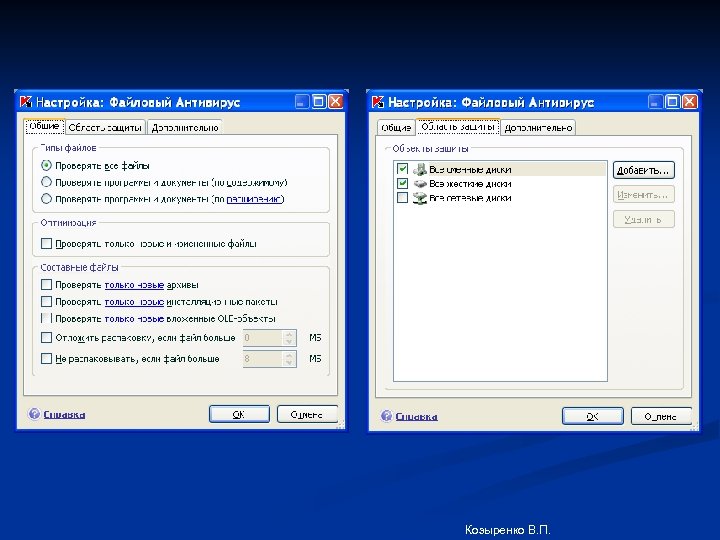Toggle only new installation packages checkbox
The height and width of the screenshot is (540, 720).
pyautogui.click(x=46, y=302)
